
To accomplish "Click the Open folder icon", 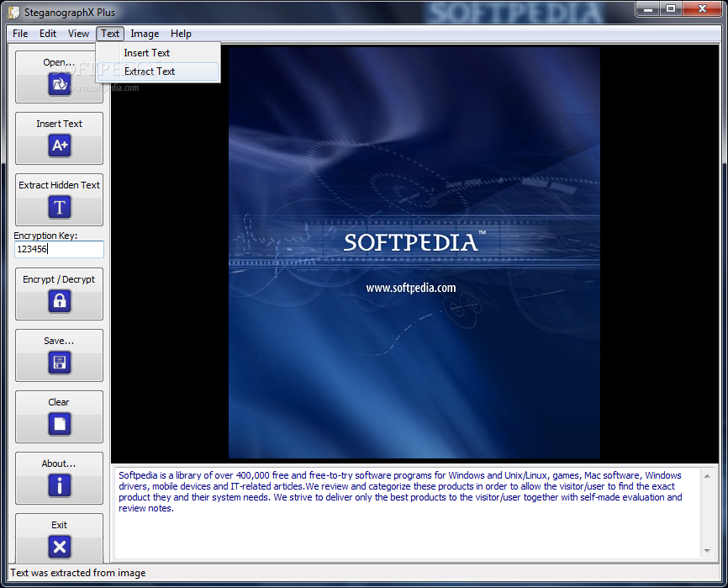I will coord(60,84).
